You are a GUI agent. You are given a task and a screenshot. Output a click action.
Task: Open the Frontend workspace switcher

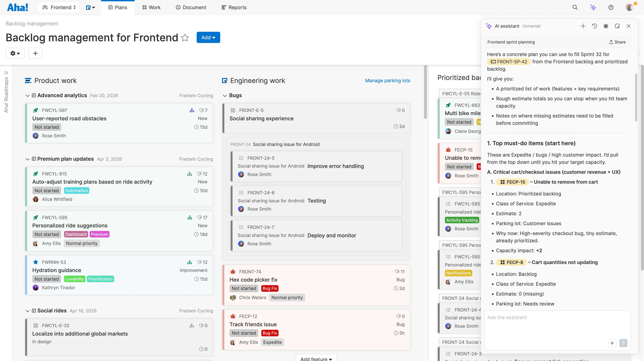58,7
